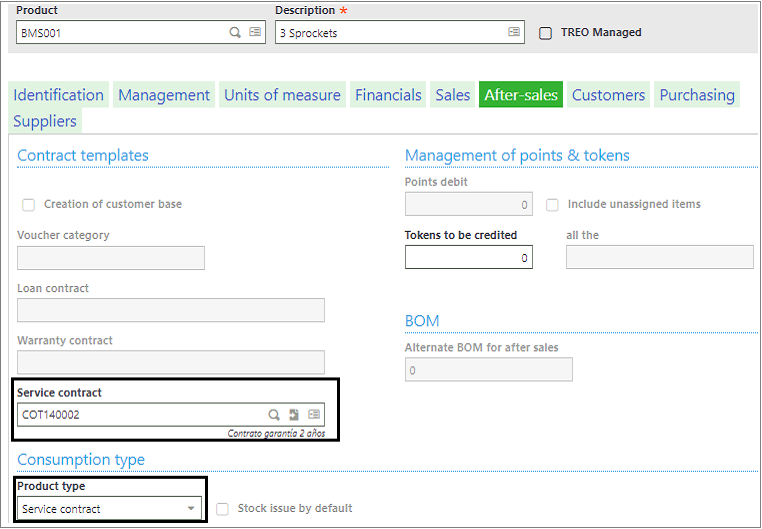Switch to the Customers tab

point(608,95)
